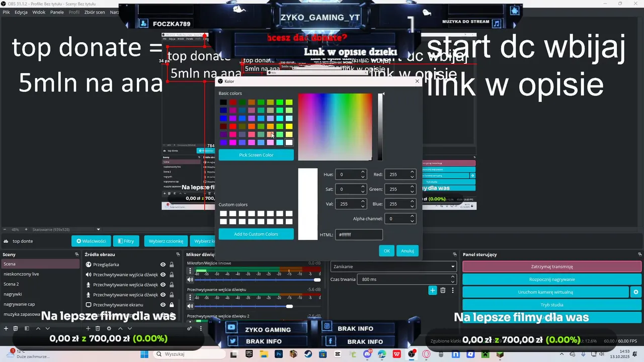644x362 pixels.
Task: Lock the Przeglądarka source
Action: tap(172, 264)
